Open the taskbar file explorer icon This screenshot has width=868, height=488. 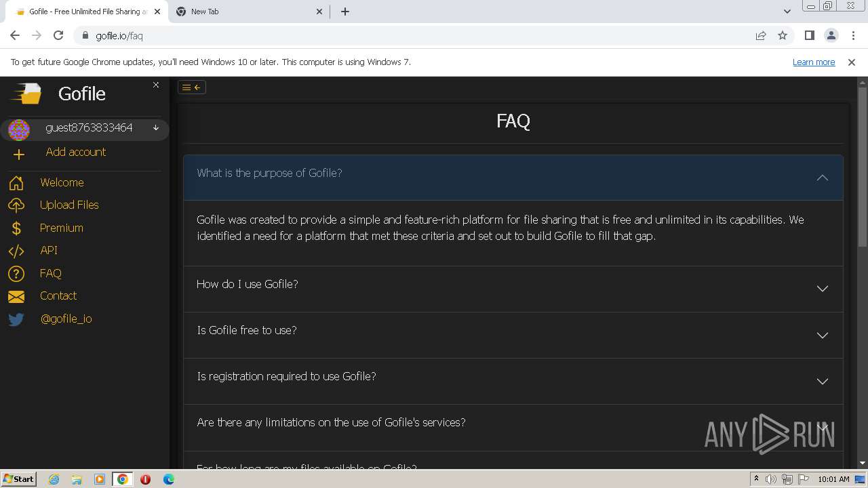(77, 479)
